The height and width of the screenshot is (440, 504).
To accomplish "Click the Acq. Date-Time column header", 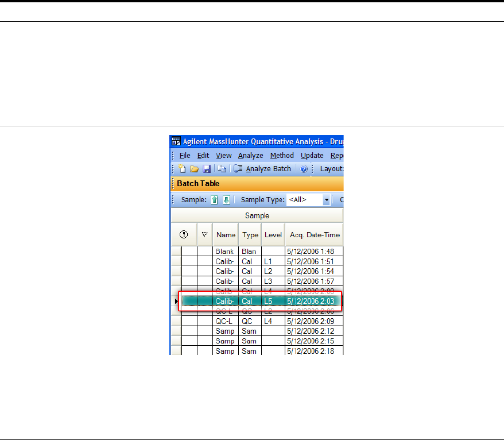I will pos(315,234).
